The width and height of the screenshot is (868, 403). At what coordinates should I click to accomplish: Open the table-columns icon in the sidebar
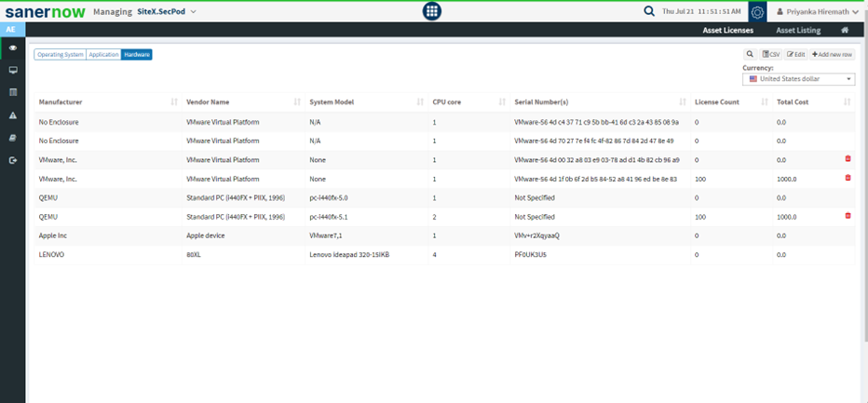[x=13, y=92]
